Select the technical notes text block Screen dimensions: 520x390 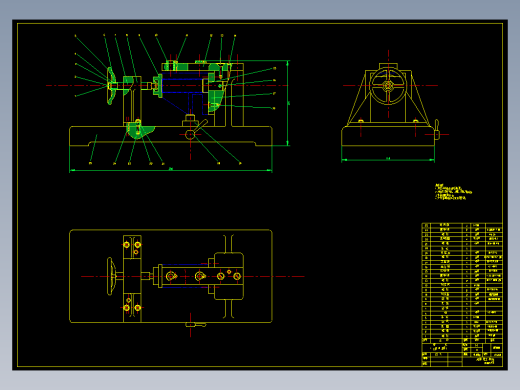pos(453,192)
